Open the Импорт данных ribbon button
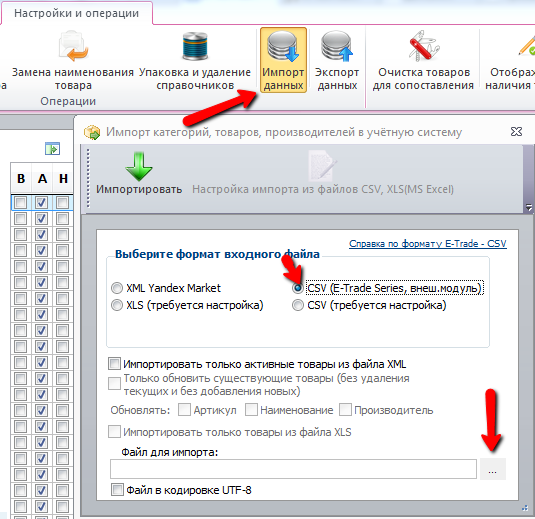The height and width of the screenshot is (519, 535). 283,60
